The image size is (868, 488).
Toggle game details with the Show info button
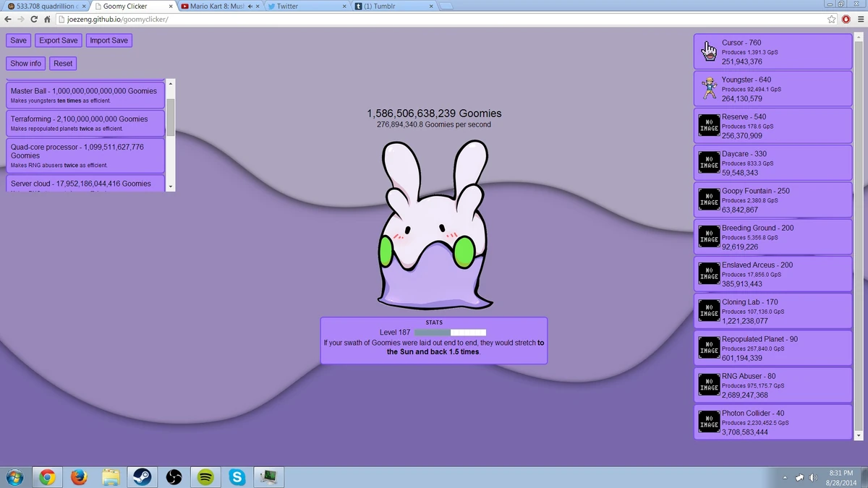pyautogui.click(x=25, y=63)
